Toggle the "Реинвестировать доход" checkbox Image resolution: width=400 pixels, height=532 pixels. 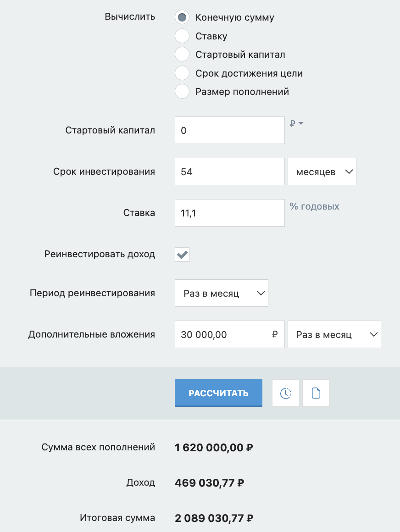click(x=182, y=255)
